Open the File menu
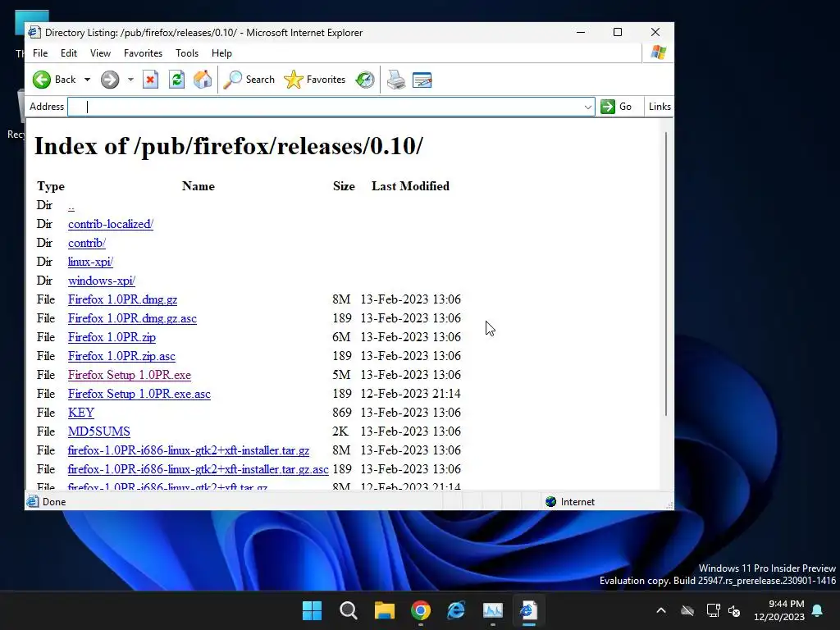The image size is (840, 630). click(40, 53)
